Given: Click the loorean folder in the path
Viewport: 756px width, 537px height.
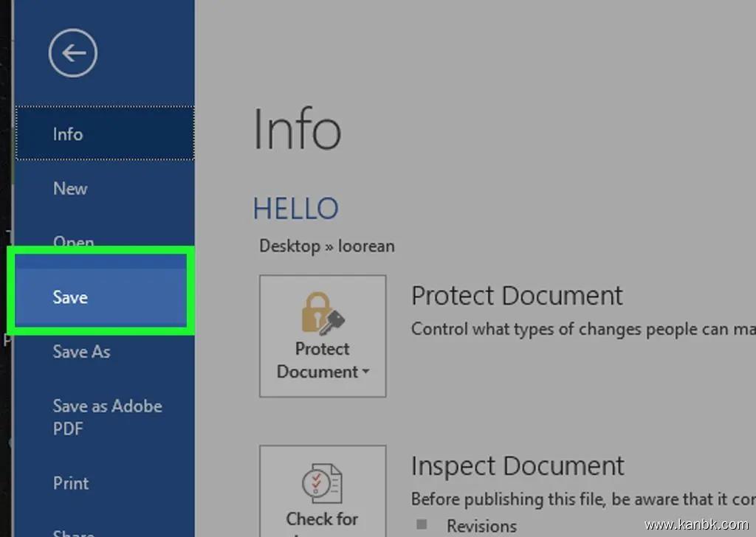Looking at the screenshot, I should coord(366,246).
